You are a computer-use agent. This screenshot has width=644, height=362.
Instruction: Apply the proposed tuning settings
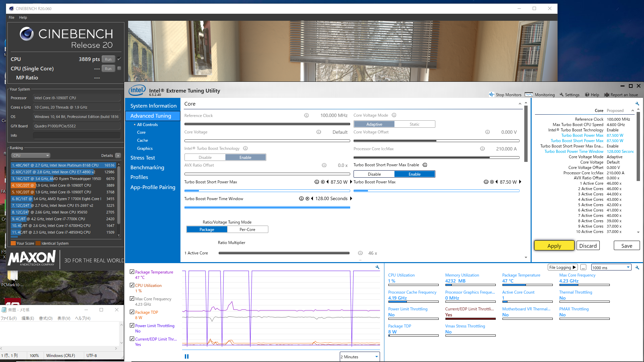point(554,246)
